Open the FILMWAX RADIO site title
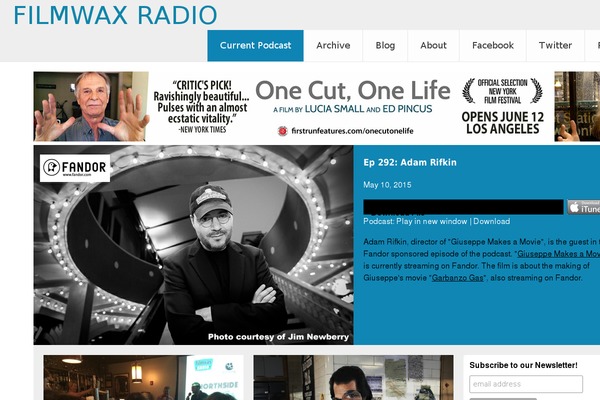600x400 pixels. (115, 16)
